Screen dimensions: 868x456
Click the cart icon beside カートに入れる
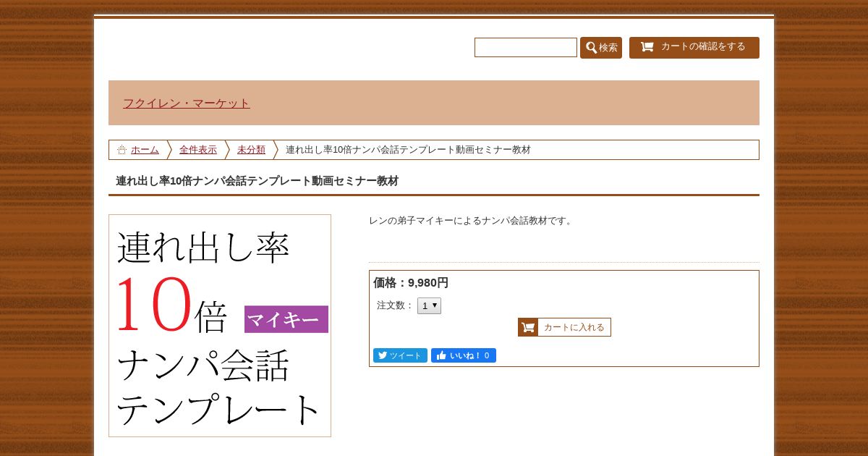pos(528,327)
